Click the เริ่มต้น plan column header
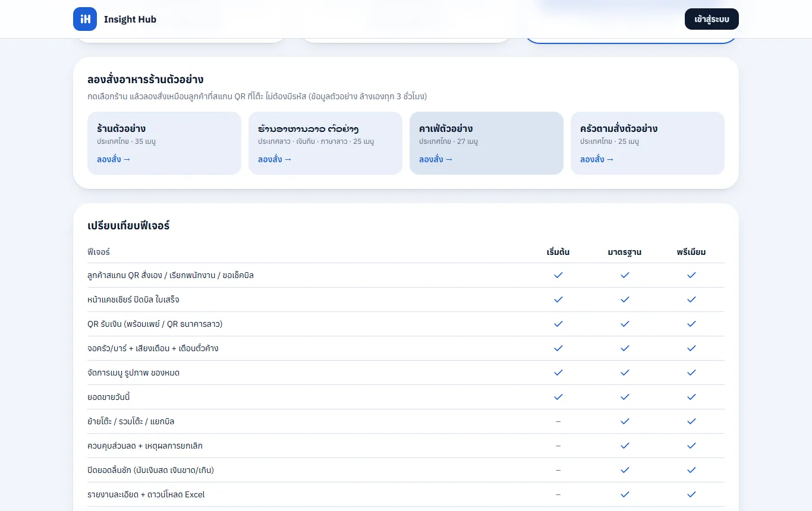This screenshot has width=812, height=511. [x=558, y=252]
